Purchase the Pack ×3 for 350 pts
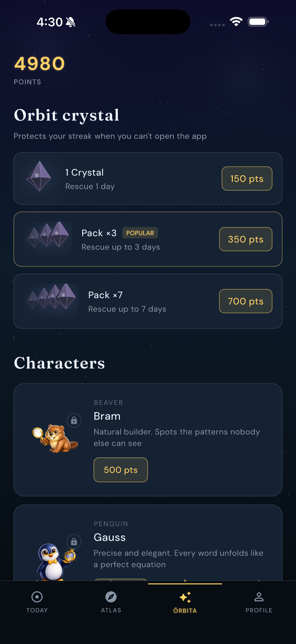The image size is (296, 644). [245, 239]
